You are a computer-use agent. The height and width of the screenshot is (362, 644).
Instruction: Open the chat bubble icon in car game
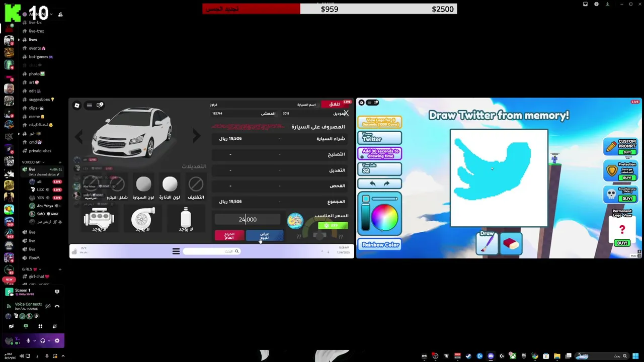tap(100, 105)
